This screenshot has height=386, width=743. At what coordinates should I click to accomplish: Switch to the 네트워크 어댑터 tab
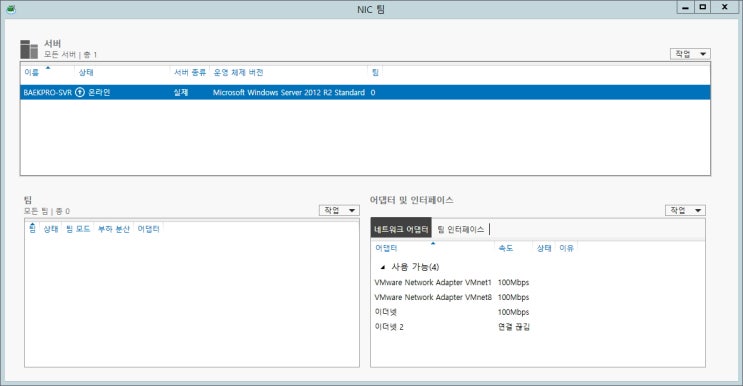tap(401, 229)
